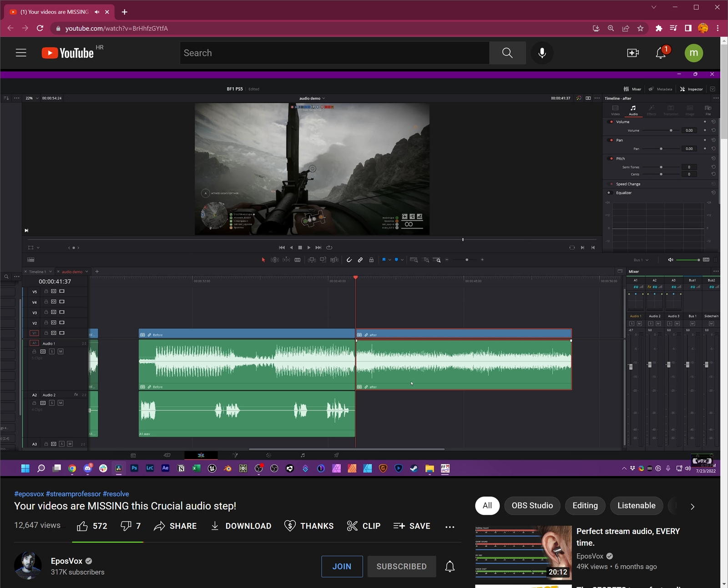Lock the V5 video track

(x=46, y=291)
